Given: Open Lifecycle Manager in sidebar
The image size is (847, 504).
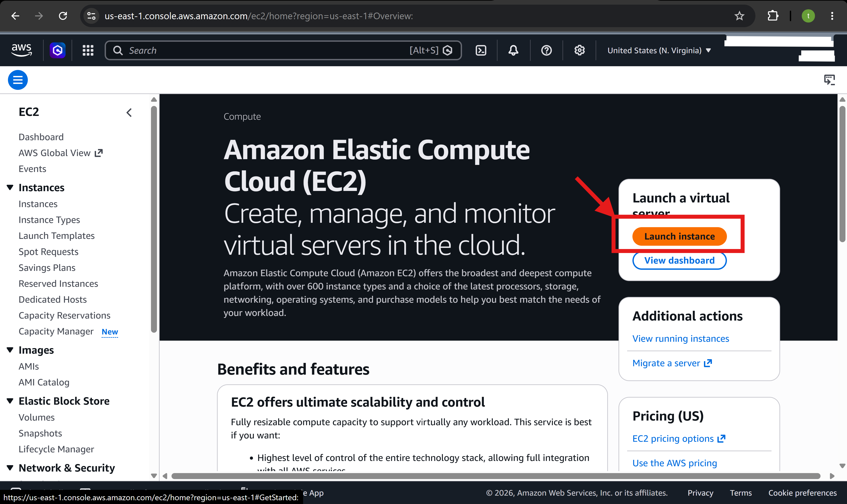Looking at the screenshot, I should click(x=56, y=449).
